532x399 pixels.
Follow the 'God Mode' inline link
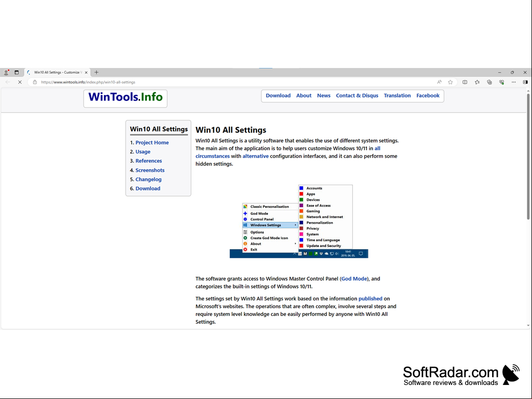[x=354, y=279]
